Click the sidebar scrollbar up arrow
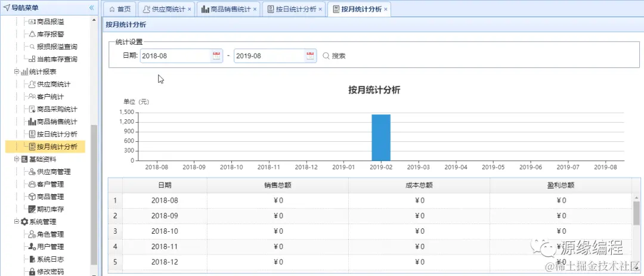Viewport: 644px width, 276px height. click(x=94, y=19)
